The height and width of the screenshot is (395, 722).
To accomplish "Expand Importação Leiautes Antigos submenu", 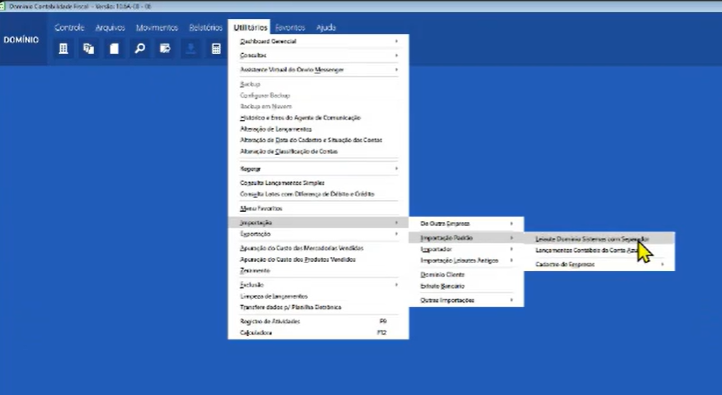I will (x=466, y=261).
